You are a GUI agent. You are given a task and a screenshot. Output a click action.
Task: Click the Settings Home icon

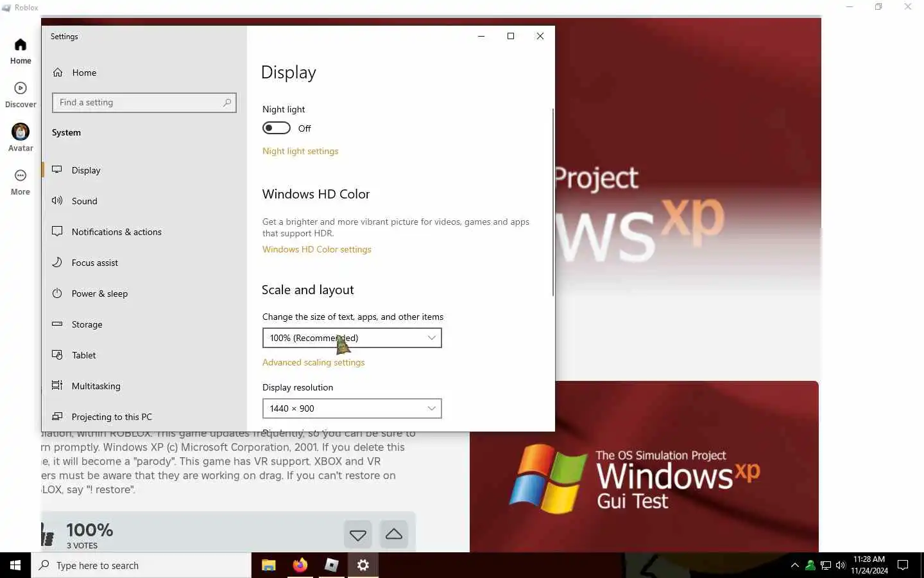(x=58, y=73)
